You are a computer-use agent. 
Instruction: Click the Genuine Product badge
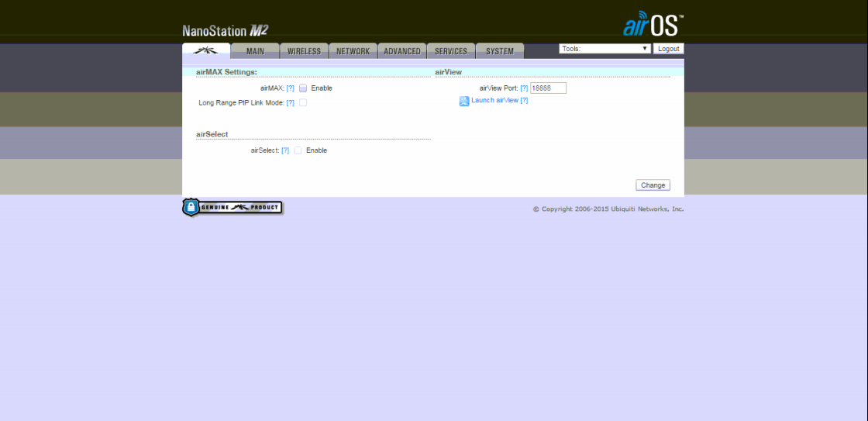[x=232, y=207]
